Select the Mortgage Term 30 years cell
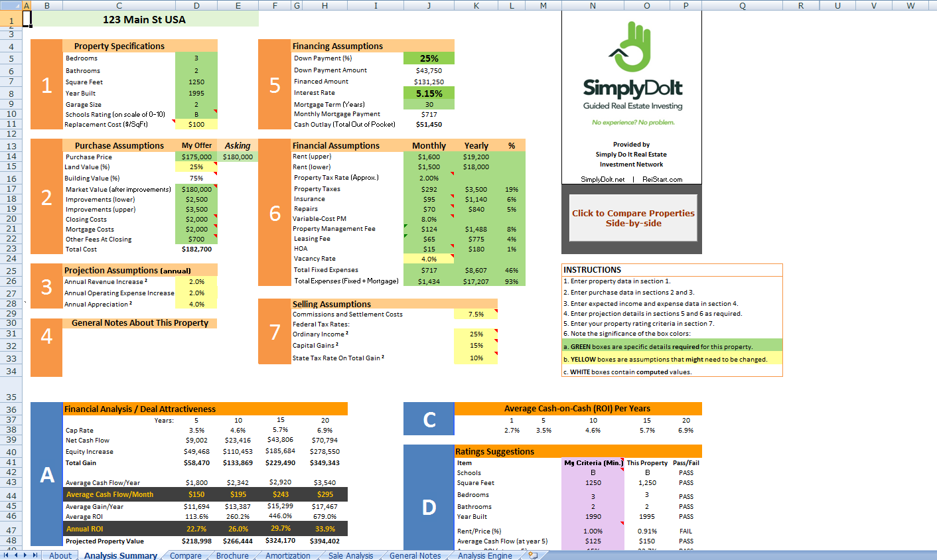Image resolution: width=937 pixels, height=560 pixels. point(429,104)
